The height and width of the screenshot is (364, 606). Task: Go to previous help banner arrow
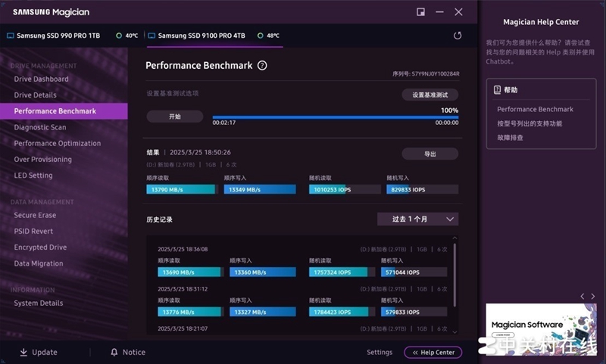(x=582, y=296)
